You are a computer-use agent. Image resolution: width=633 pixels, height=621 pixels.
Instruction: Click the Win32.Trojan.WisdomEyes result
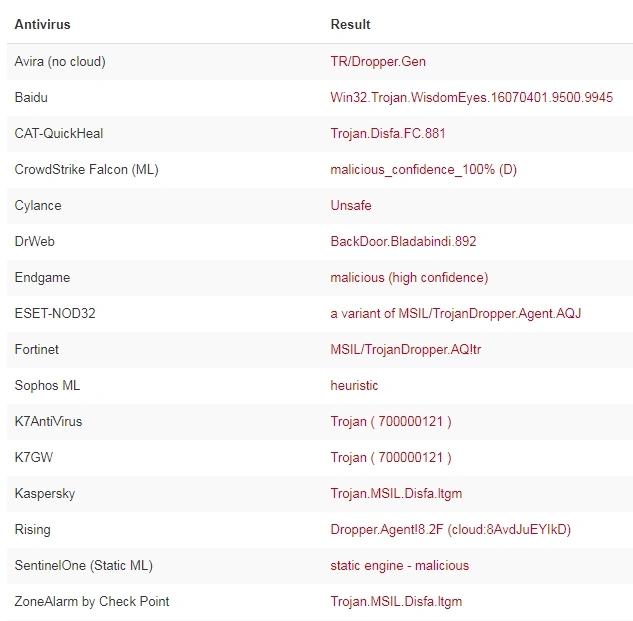coord(472,98)
